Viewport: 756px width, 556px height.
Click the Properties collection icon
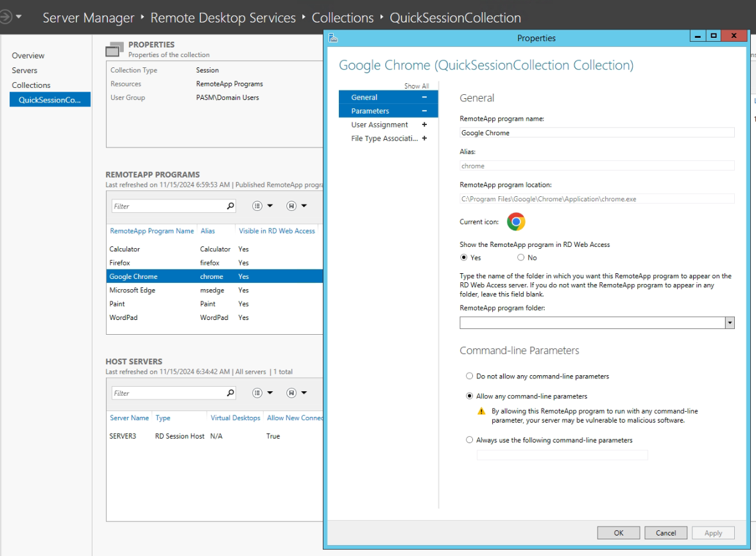pyautogui.click(x=115, y=49)
